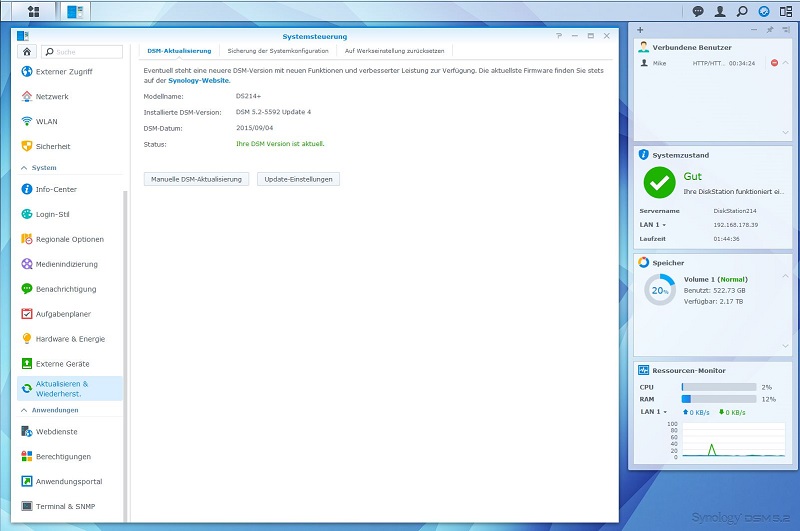The image size is (800, 531).
Task: Click 'Volume 1 (Normal)' text
Action: [x=716, y=280]
